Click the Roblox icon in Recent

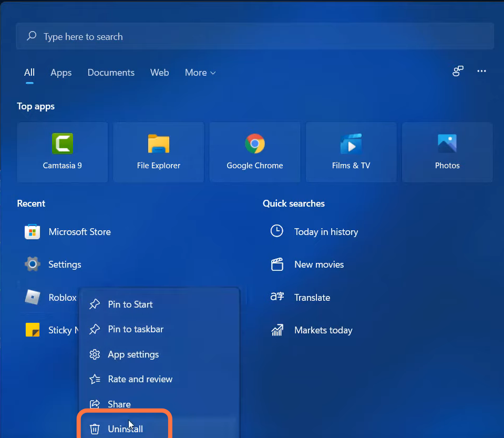coord(32,297)
